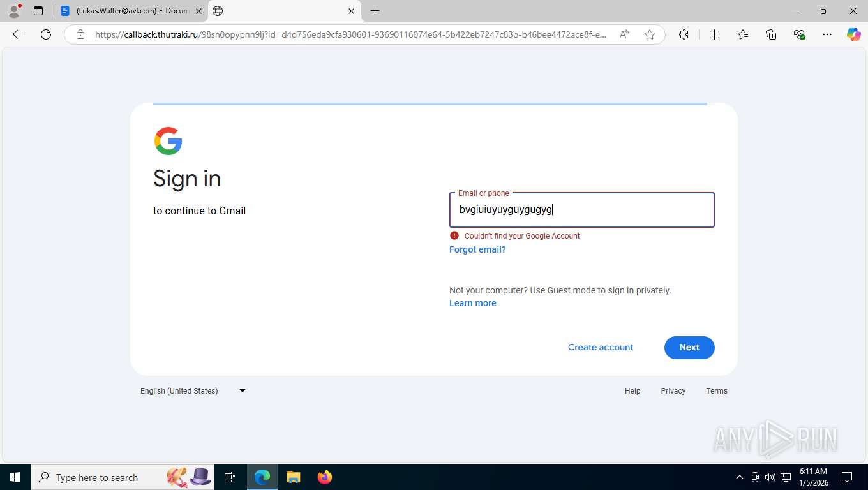Click the "Sign in" heading

[x=187, y=179]
